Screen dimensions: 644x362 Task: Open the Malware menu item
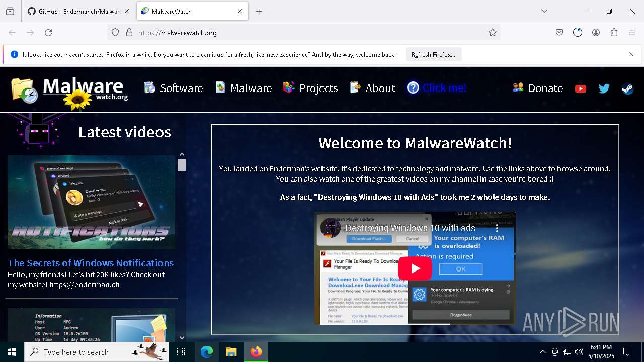pyautogui.click(x=244, y=88)
